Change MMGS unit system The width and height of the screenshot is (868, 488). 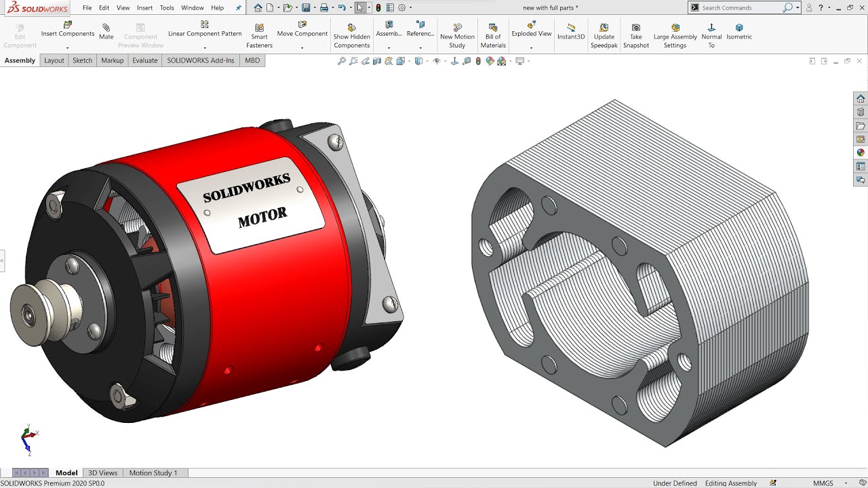823,483
